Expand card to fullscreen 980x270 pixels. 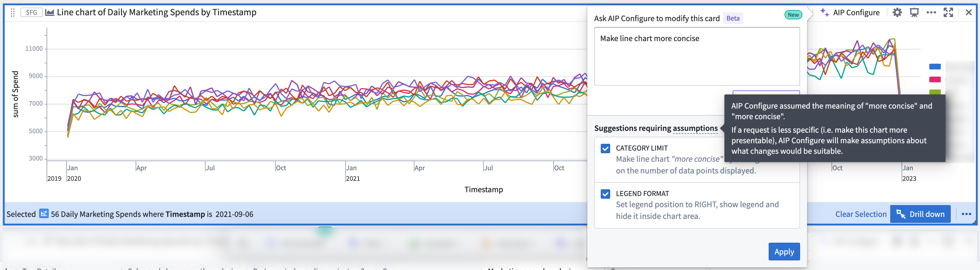point(948,13)
